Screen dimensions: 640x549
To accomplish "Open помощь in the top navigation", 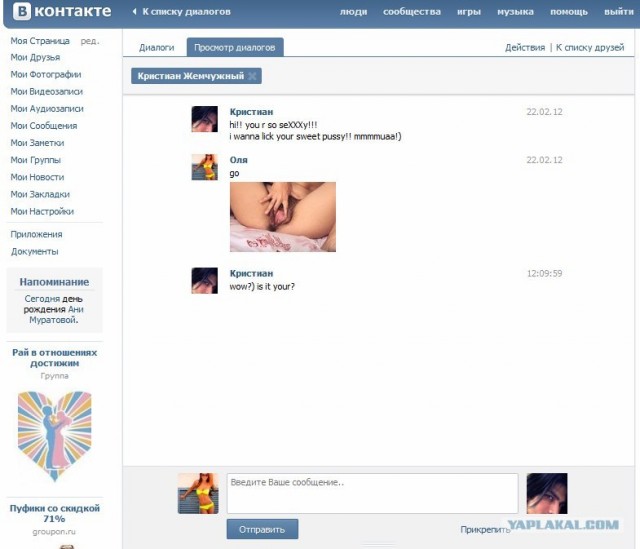I will [x=569, y=12].
